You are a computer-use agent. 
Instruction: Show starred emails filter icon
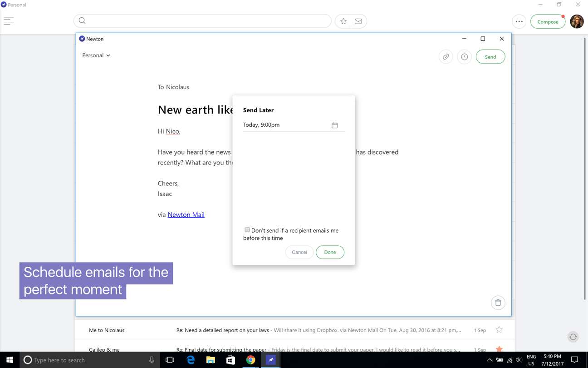(x=343, y=21)
